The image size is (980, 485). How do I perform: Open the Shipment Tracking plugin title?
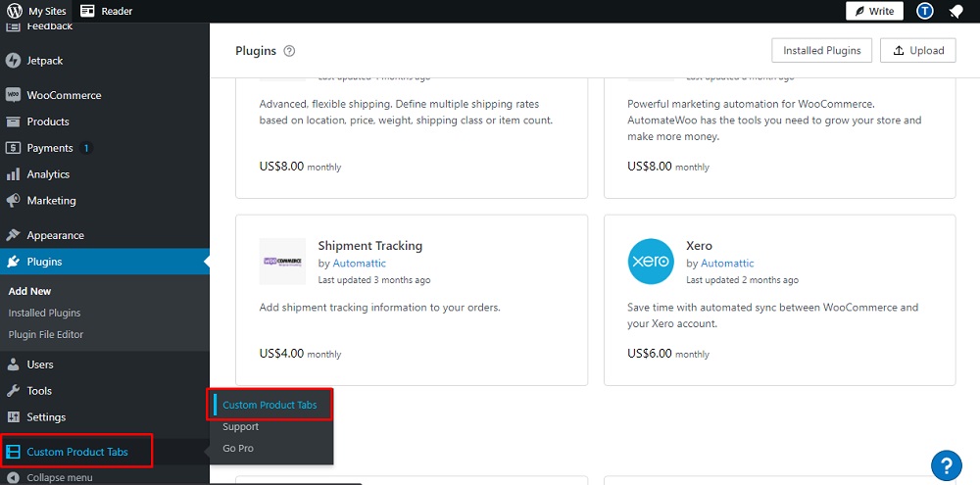370,246
